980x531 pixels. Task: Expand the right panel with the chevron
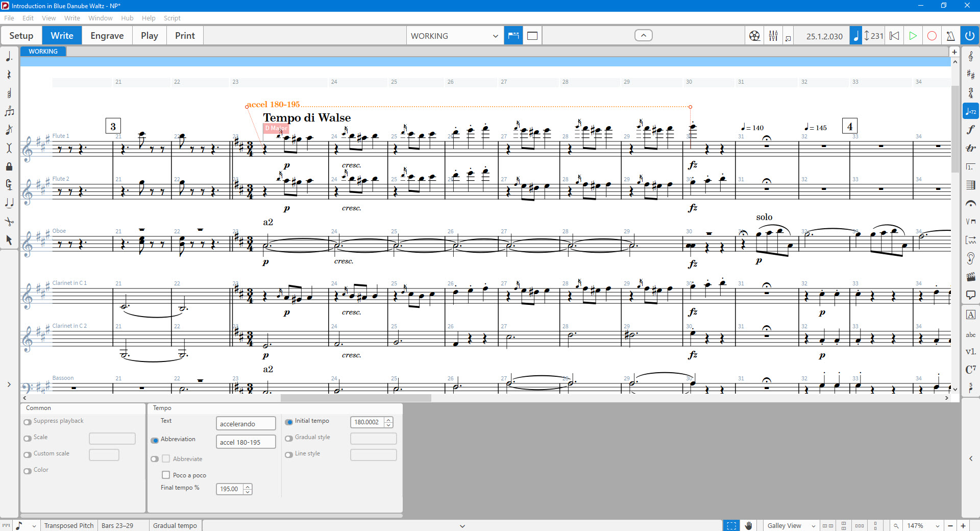point(971,458)
